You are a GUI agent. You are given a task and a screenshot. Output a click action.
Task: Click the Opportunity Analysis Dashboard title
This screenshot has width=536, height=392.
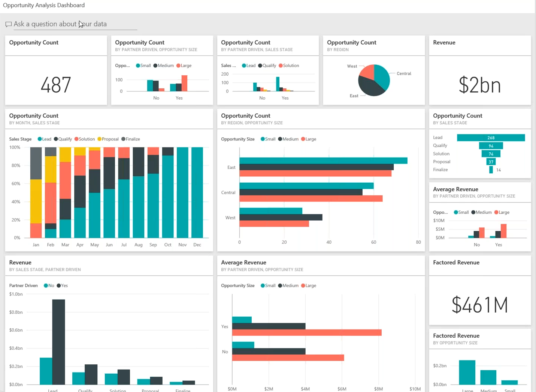(x=44, y=5)
